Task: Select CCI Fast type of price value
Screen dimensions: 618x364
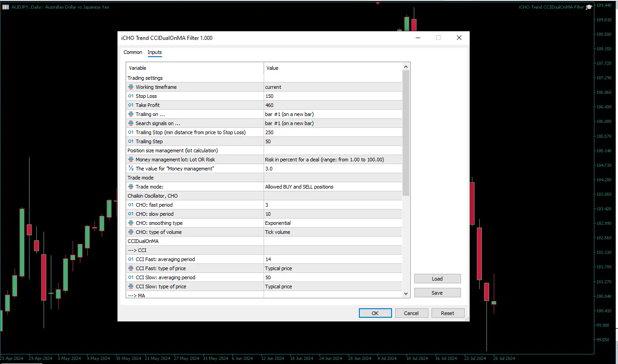Action: pos(333,268)
